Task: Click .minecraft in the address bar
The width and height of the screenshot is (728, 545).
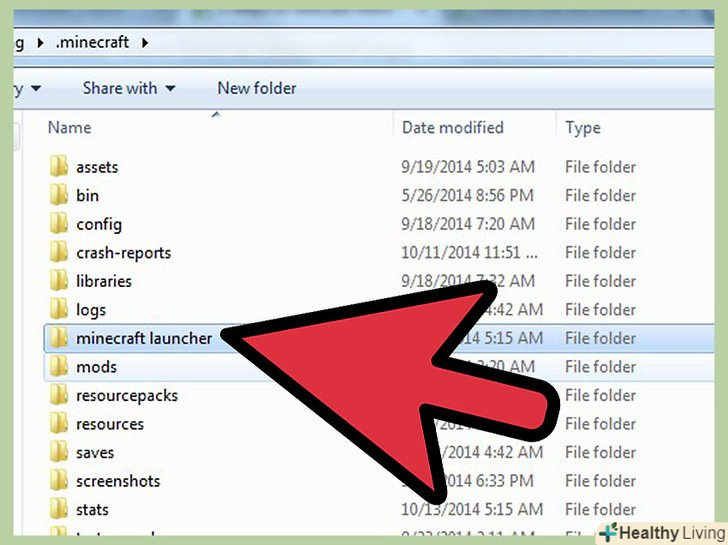Action: point(92,42)
